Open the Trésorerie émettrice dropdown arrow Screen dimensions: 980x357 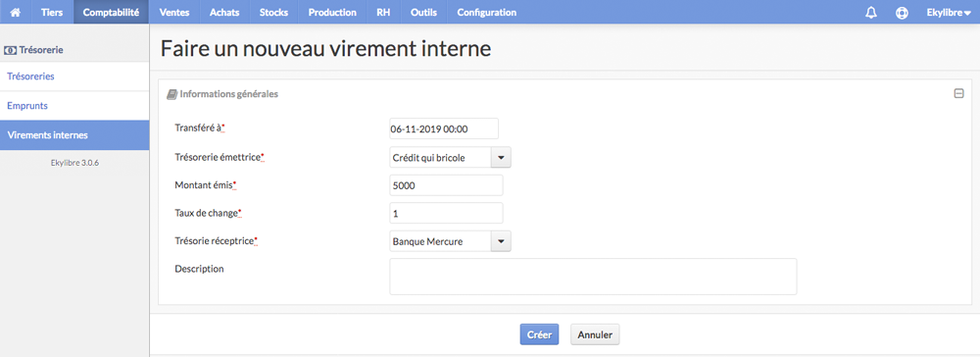(x=501, y=158)
